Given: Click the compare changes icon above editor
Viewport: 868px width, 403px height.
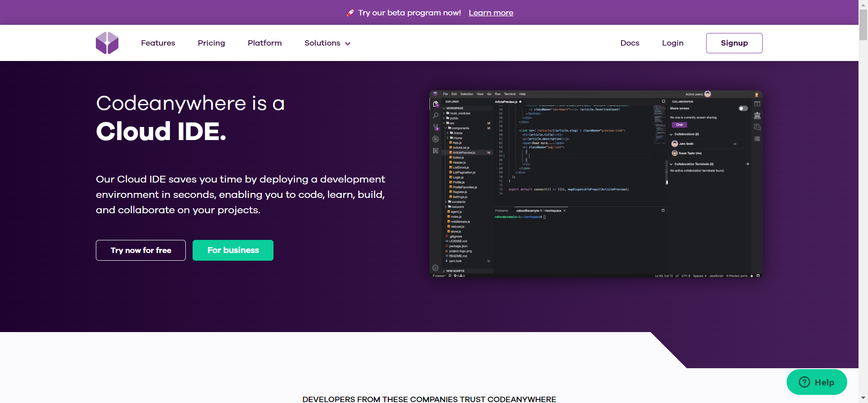Looking at the screenshot, I should (663, 102).
